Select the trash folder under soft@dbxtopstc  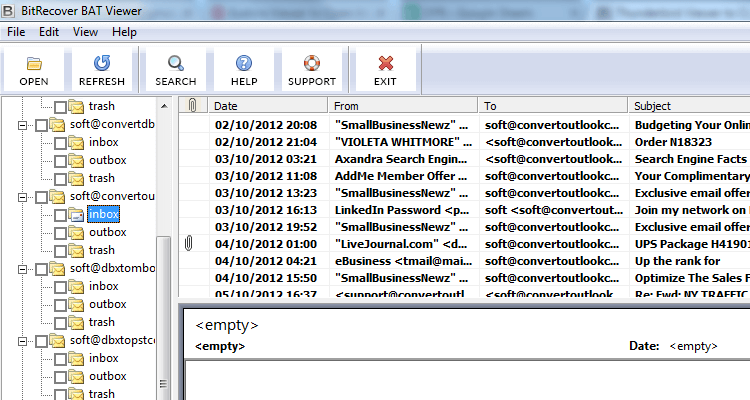click(101, 394)
